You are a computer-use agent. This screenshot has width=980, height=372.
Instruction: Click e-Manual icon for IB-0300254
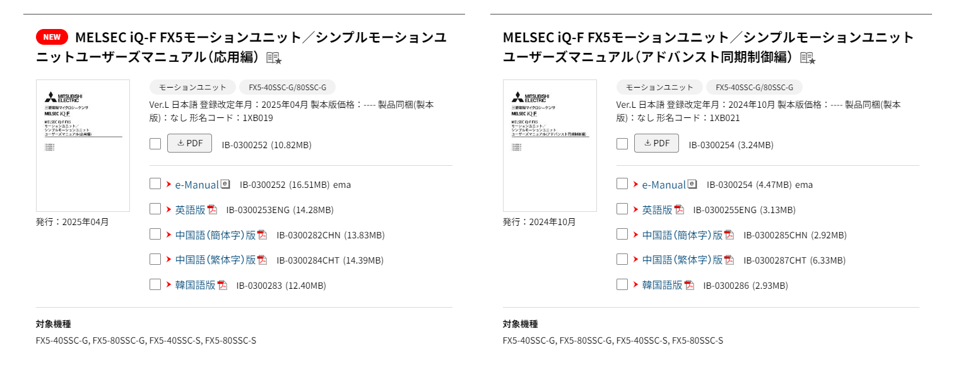click(x=692, y=184)
